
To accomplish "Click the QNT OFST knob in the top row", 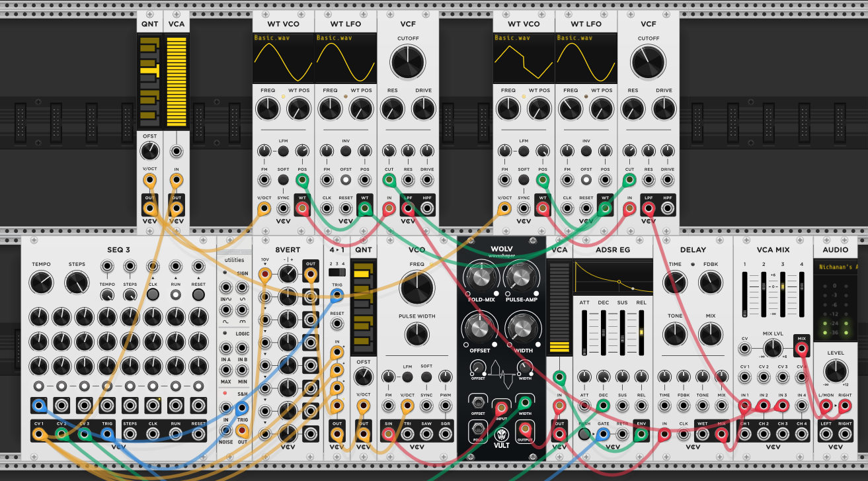I will pos(150,152).
